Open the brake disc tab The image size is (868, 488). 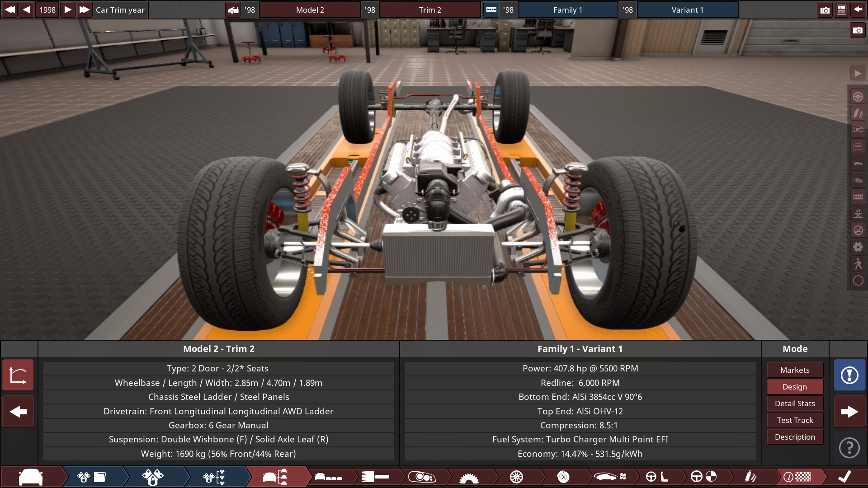tap(563, 477)
